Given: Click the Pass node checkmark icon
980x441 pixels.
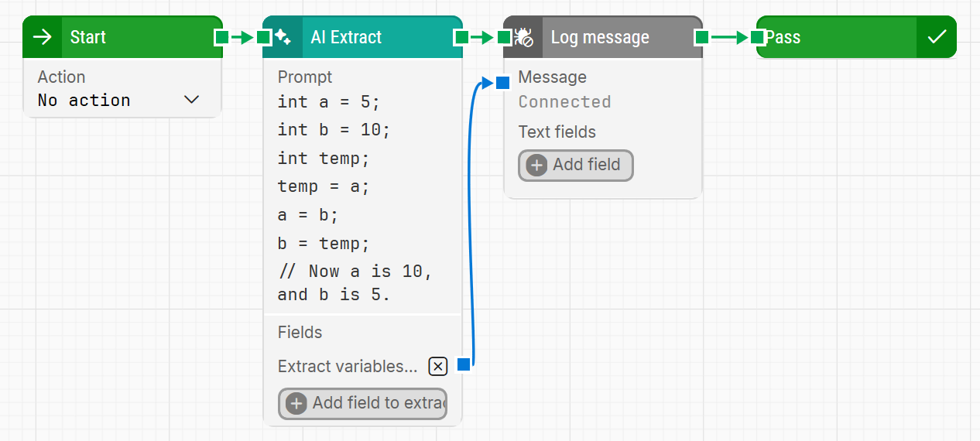Looking at the screenshot, I should click(937, 37).
